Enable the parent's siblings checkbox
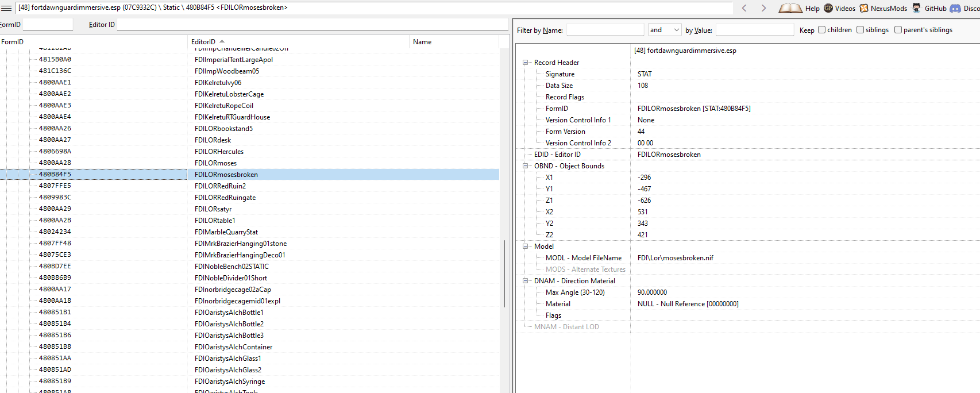Screen dimensions: 980x393 [x=898, y=30]
